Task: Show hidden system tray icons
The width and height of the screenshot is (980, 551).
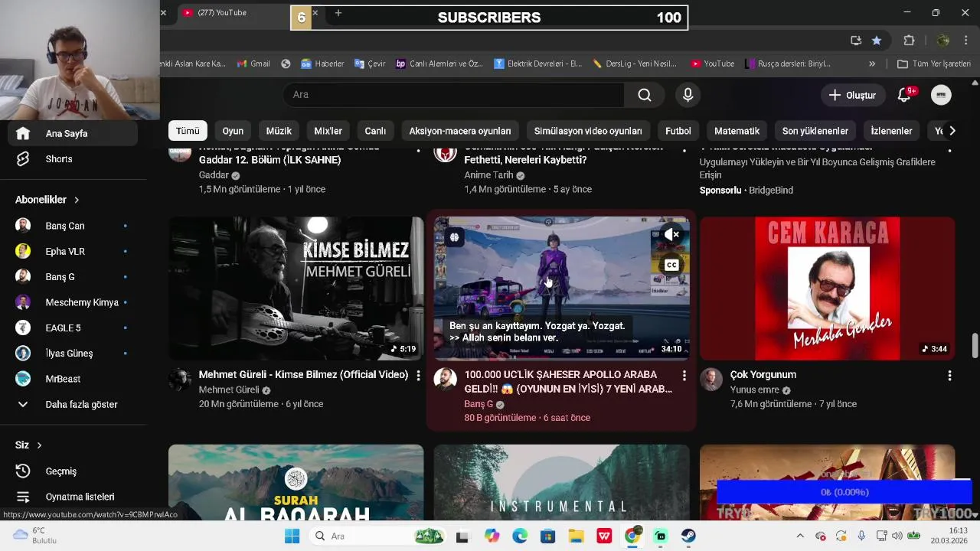Action: coord(800,536)
